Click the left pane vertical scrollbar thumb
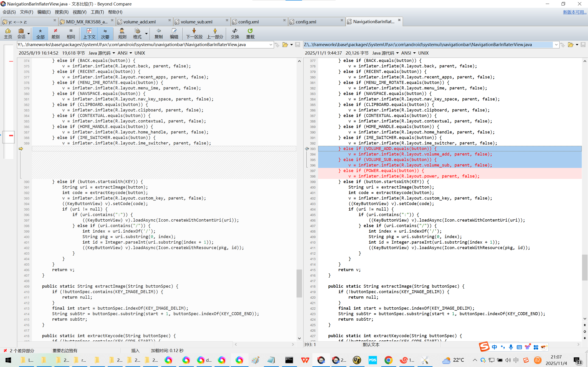 [299, 283]
